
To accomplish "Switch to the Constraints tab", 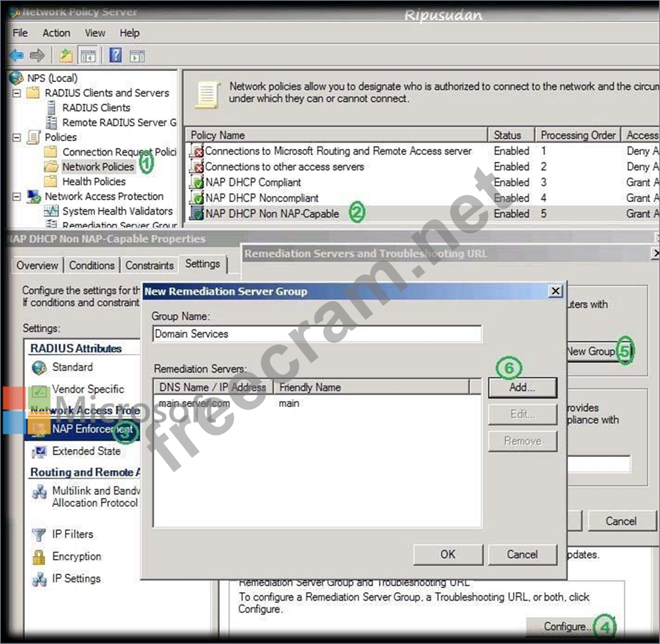I will [x=150, y=265].
